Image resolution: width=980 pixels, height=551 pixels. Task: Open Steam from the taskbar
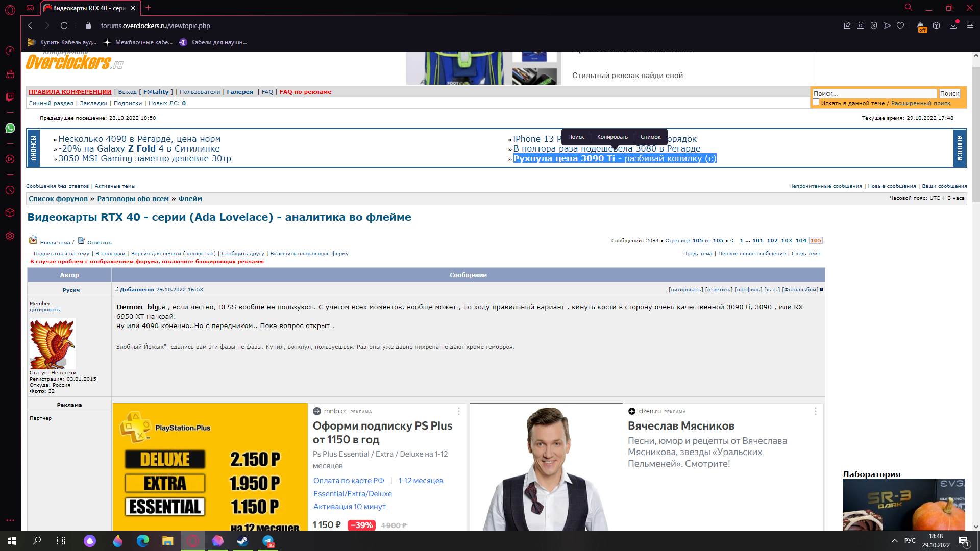pyautogui.click(x=242, y=541)
